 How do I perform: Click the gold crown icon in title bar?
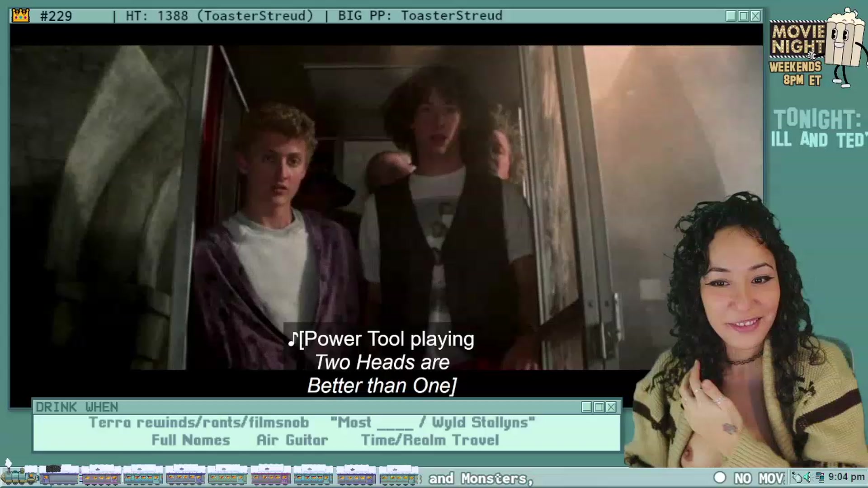pos(21,16)
